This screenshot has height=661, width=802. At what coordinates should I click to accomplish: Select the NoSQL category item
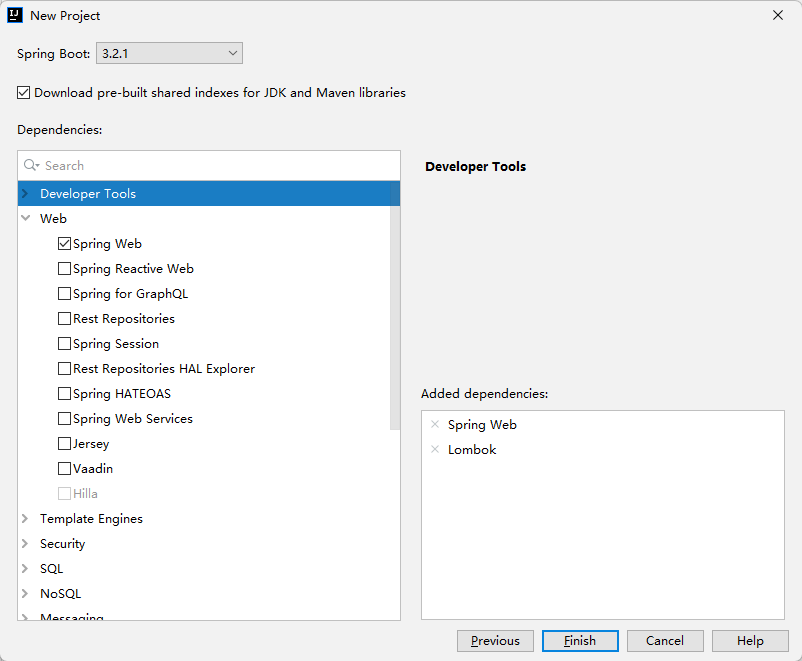pyautogui.click(x=59, y=594)
